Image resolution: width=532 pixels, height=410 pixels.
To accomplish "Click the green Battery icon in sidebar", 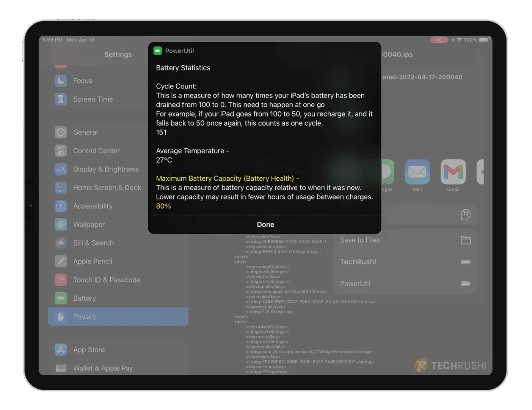I will pyautogui.click(x=61, y=298).
